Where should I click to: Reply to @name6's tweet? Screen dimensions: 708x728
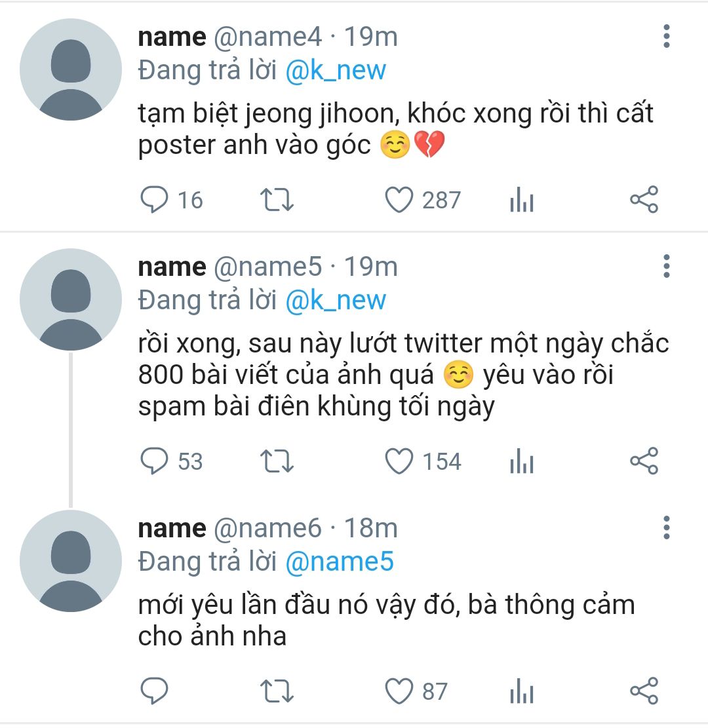[x=154, y=691]
